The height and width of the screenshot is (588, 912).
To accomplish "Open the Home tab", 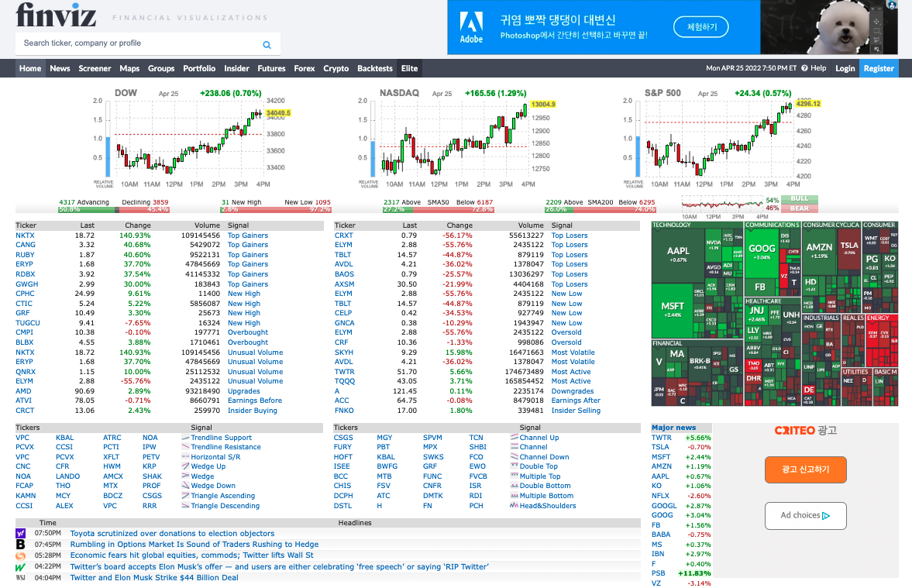I will 30,68.
